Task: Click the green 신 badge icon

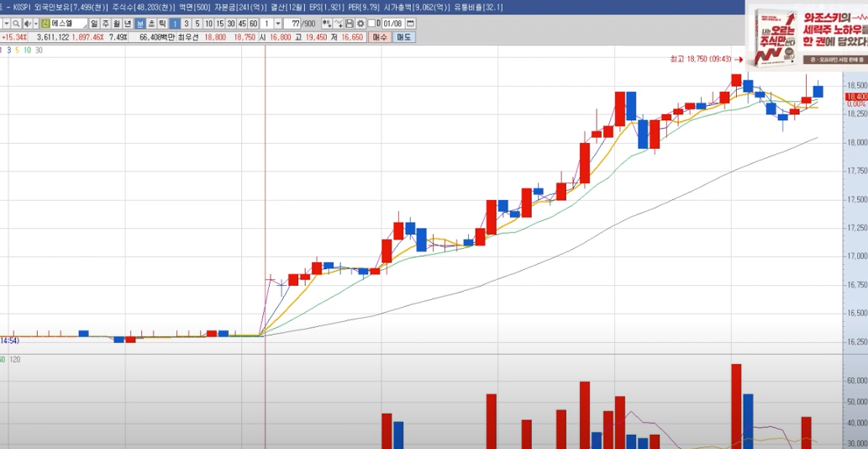Action: pos(45,24)
